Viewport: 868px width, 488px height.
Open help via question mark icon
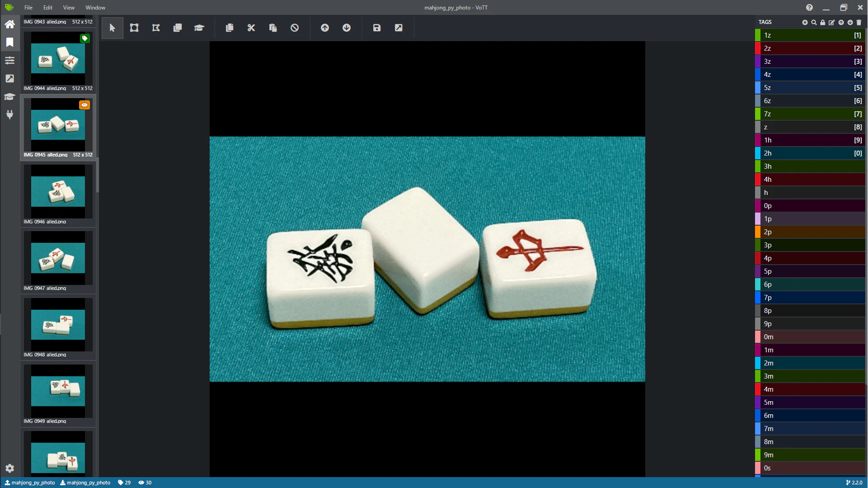pos(809,8)
